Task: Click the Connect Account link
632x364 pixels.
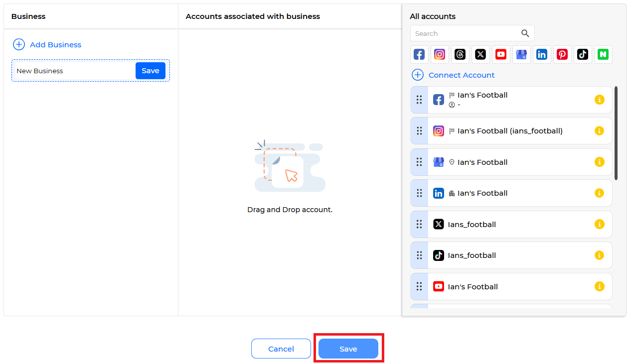Action: (x=462, y=75)
